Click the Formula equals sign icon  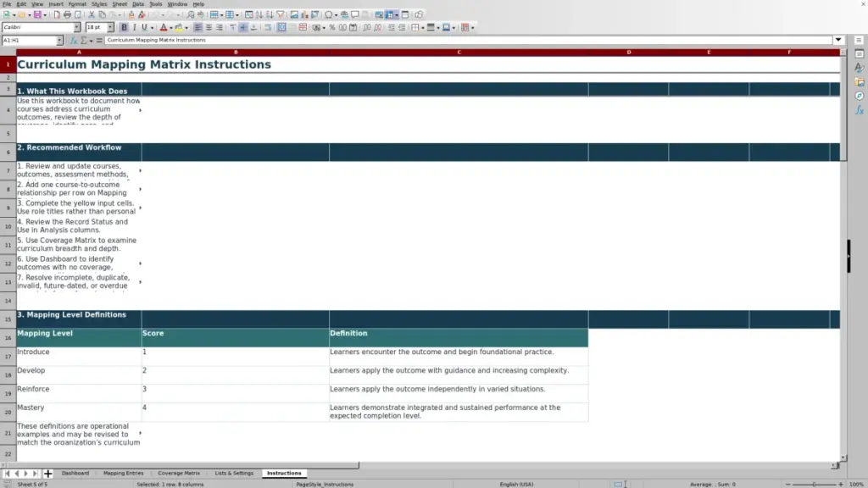pyautogui.click(x=99, y=41)
